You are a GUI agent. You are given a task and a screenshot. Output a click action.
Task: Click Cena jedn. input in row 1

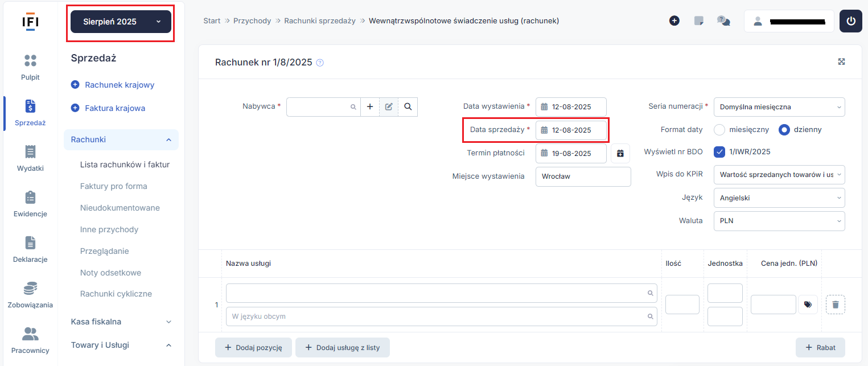click(x=774, y=305)
